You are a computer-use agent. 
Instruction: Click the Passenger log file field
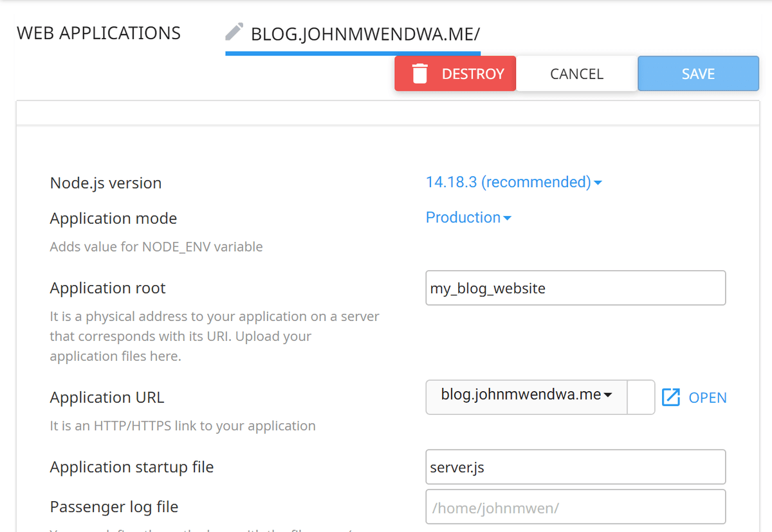click(x=574, y=507)
